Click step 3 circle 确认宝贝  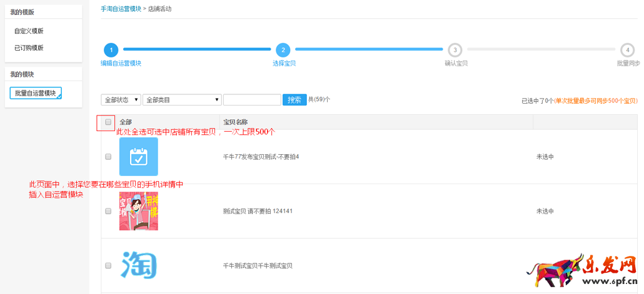point(455,50)
